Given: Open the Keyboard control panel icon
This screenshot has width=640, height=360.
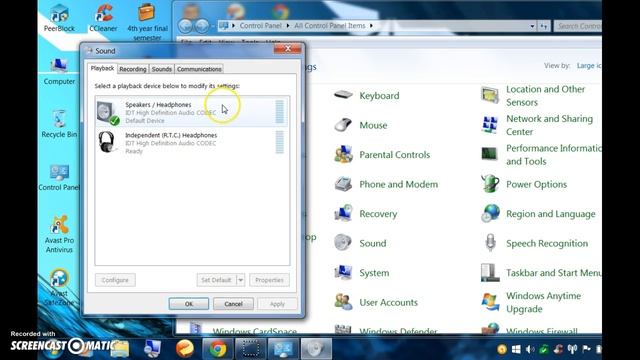Looking at the screenshot, I should (x=343, y=95).
